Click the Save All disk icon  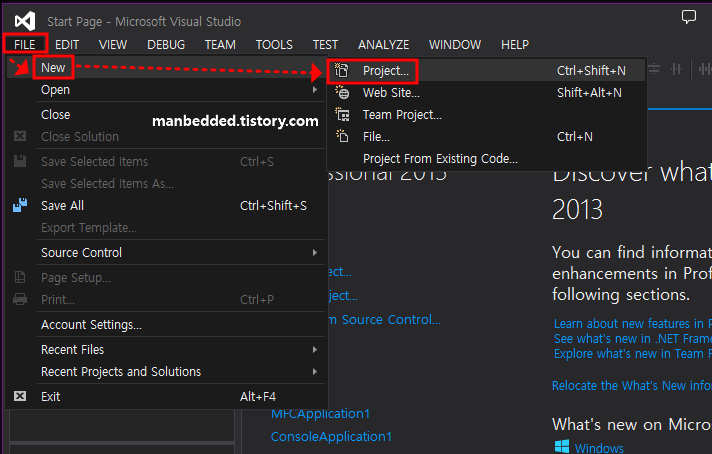pyautogui.click(x=20, y=205)
